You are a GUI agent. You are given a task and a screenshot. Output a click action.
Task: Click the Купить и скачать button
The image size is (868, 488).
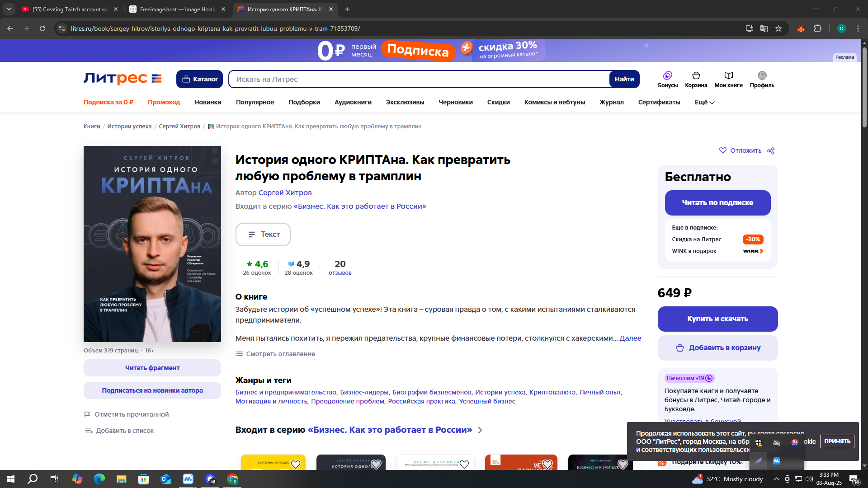[x=717, y=319]
